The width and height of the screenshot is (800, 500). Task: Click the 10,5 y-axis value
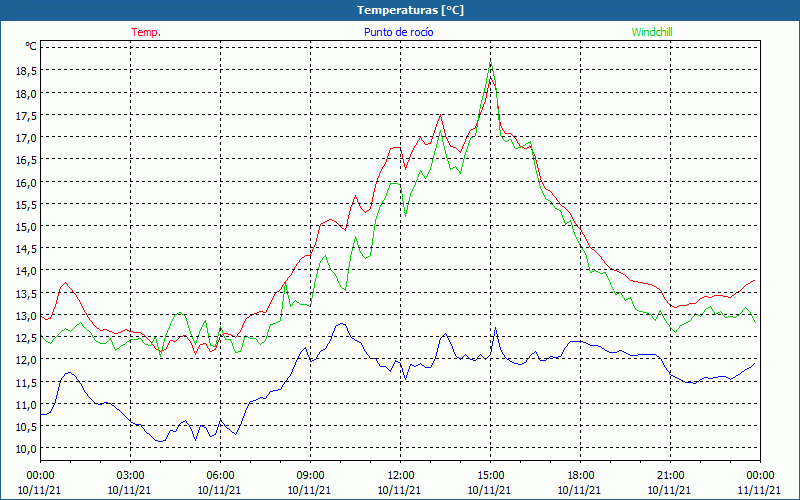[26, 427]
